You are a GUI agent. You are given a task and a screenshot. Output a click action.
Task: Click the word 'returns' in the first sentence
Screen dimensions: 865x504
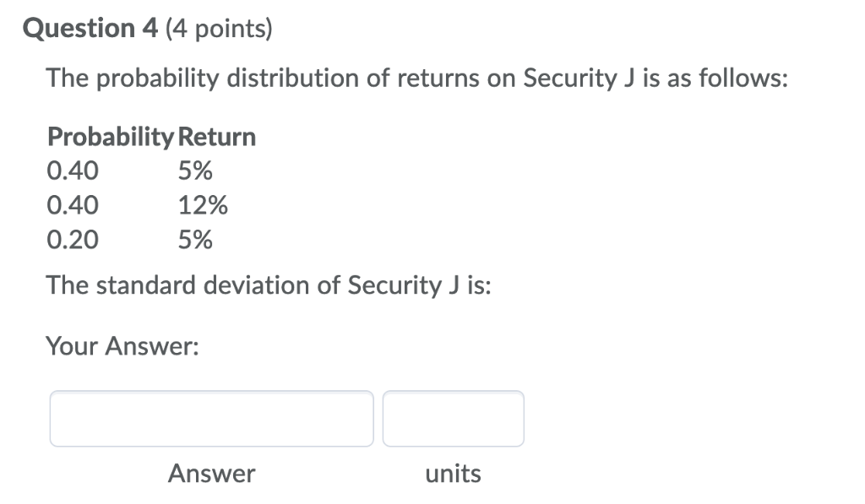(438, 79)
